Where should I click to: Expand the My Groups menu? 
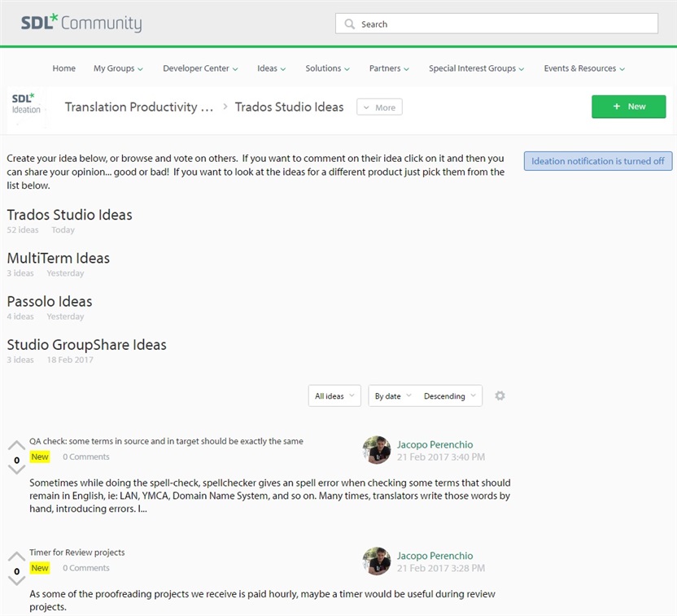tap(118, 68)
